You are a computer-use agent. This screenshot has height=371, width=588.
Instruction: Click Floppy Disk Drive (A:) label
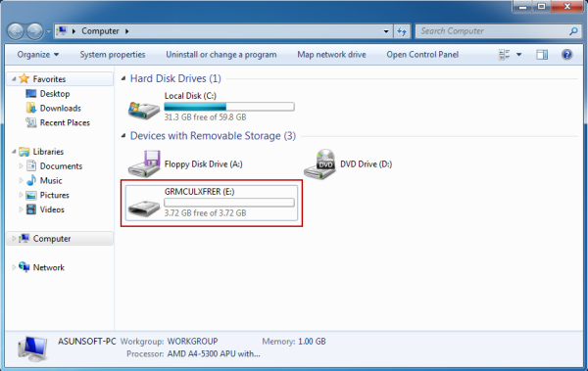click(x=203, y=164)
